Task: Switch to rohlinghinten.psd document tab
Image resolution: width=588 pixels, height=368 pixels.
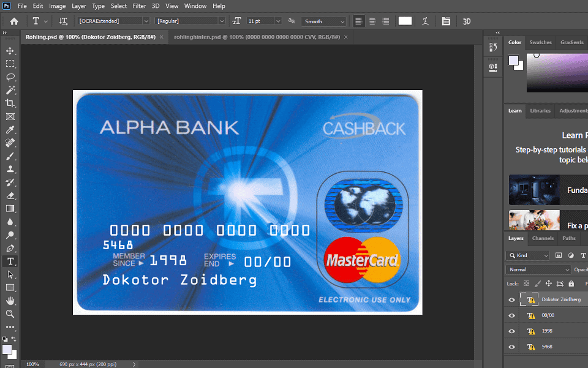Action: (257, 37)
